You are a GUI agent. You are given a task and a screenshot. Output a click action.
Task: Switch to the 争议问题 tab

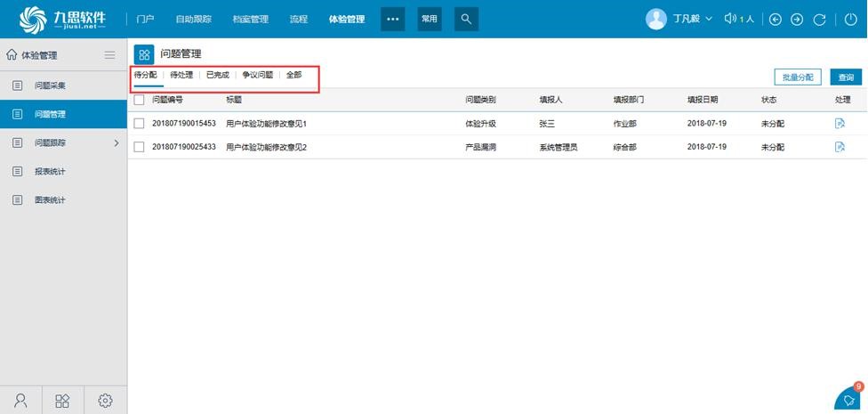[257, 76]
